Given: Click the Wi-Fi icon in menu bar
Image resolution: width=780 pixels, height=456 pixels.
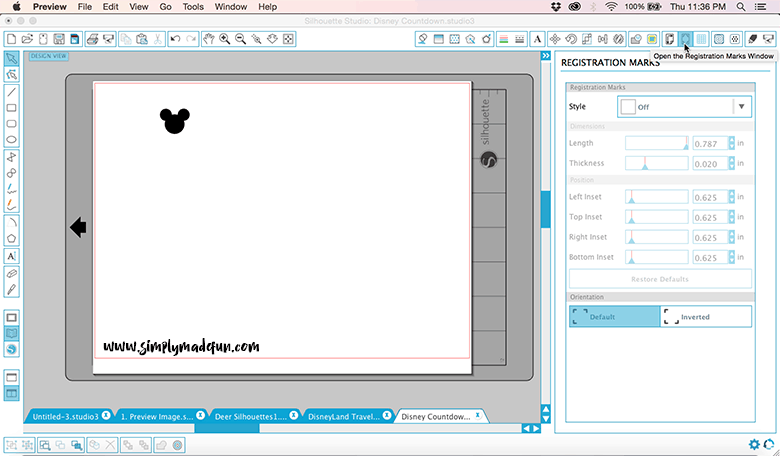Looking at the screenshot, I should click(611, 7).
